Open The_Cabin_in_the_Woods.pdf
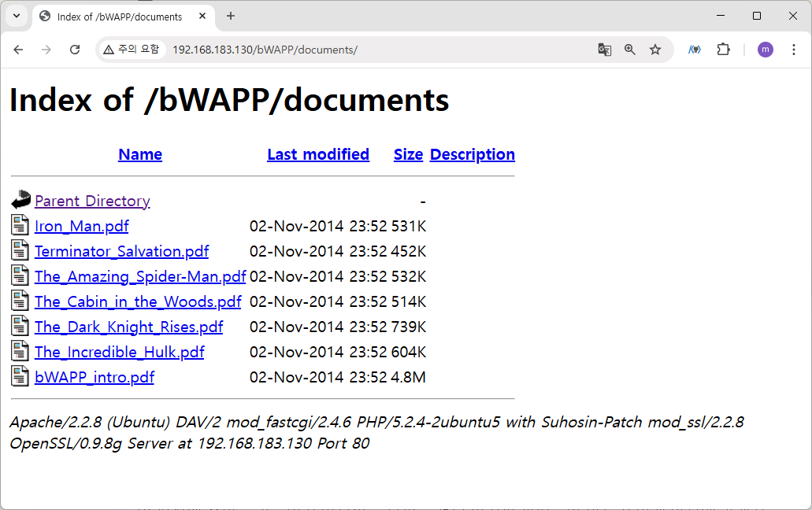Image resolution: width=812 pixels, height=510 pixels. click(138, 301)
